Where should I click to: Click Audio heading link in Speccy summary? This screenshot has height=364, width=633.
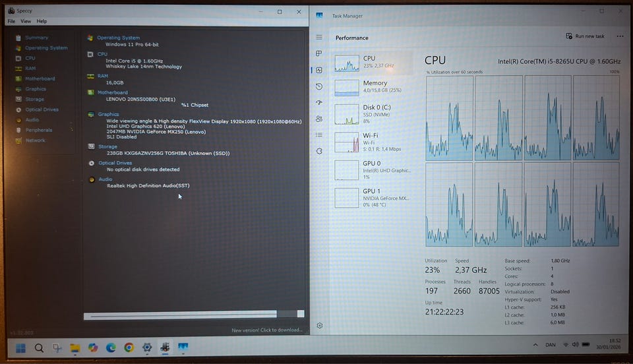tap(105, 179)
